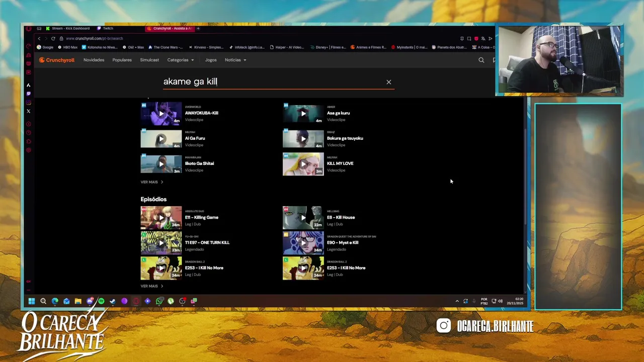The height and width of the screenshot is (362, 644).
Task: Launch Microsoft Edge from the taskbar
Action: click(55, 301)
